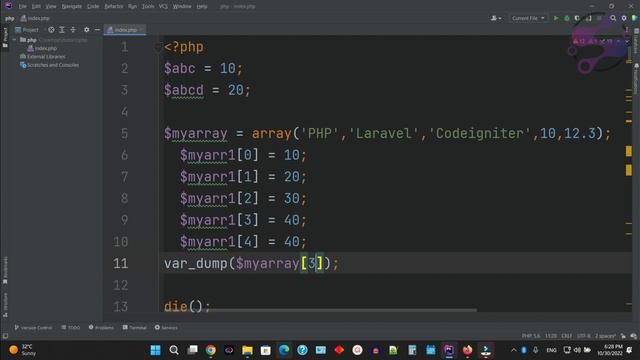Open the Refactor menu
The height and width of the screenshot is (360, 640).
click(113, 7)
